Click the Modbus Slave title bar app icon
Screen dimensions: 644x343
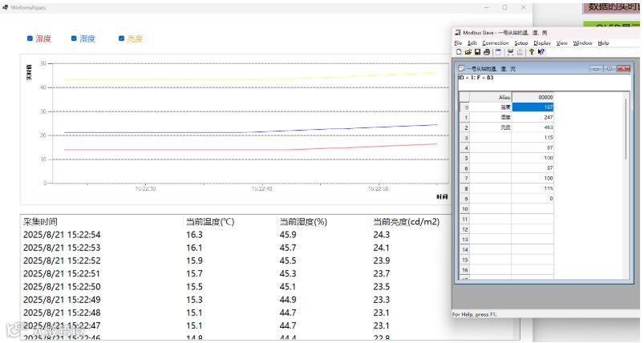click(x=458, y=32)
